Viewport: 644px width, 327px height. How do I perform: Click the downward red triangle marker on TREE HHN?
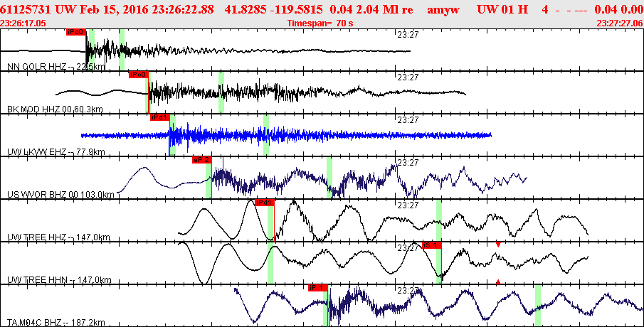pyautogui.click(x=498, y=245)
